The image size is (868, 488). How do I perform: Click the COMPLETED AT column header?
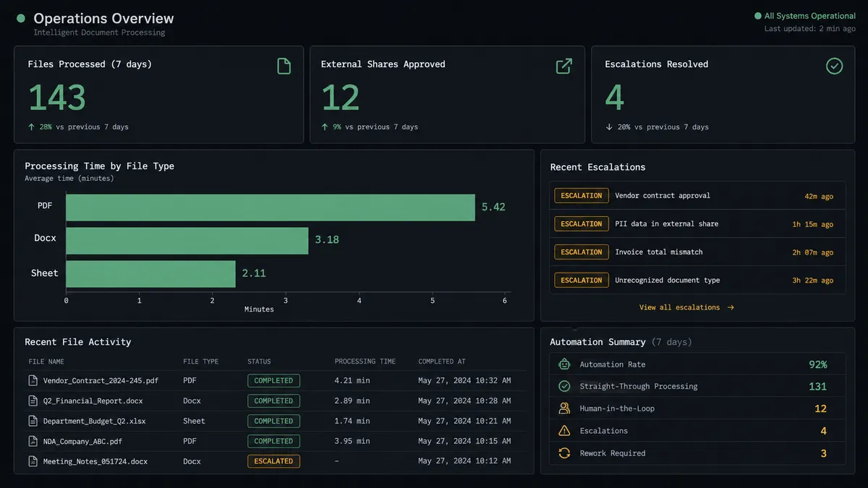click(x=442, y=361)
